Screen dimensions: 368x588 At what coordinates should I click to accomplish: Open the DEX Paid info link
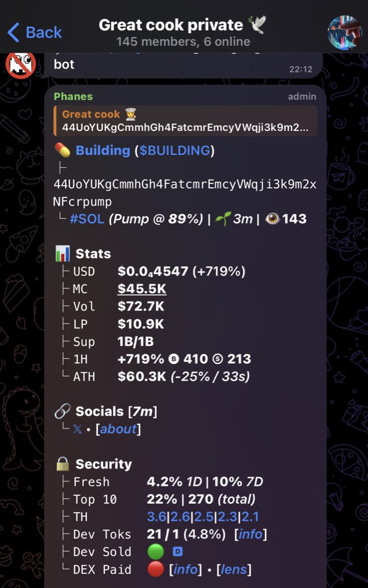[184, 570]
